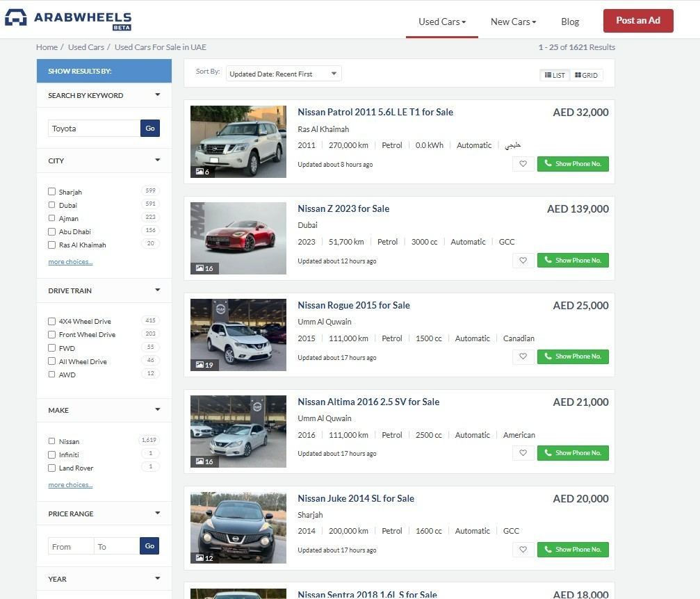This screenshot has width=700, height=599.
Task: Go to Home breadcrumb
Action: click(47, 47)
